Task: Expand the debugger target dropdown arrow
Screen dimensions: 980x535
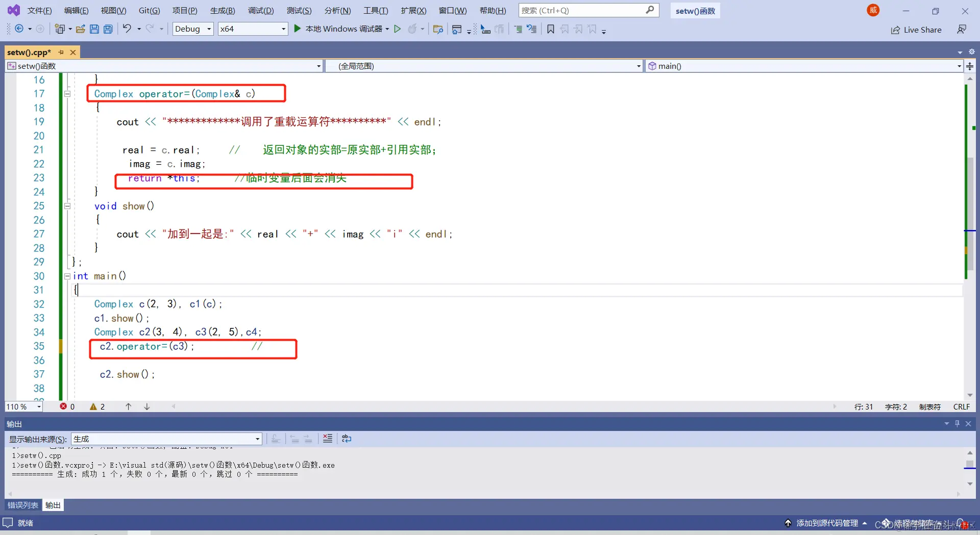Action: tap(387, 29)
